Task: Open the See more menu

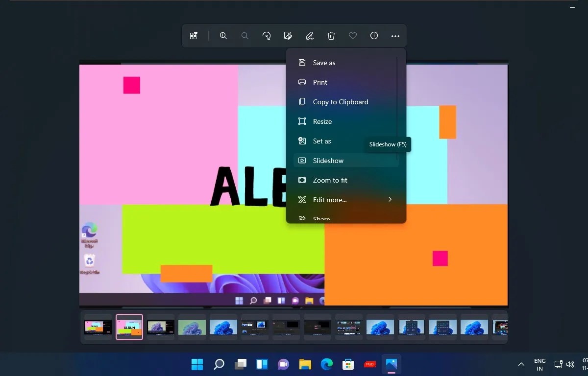Action: click(395, 35)
